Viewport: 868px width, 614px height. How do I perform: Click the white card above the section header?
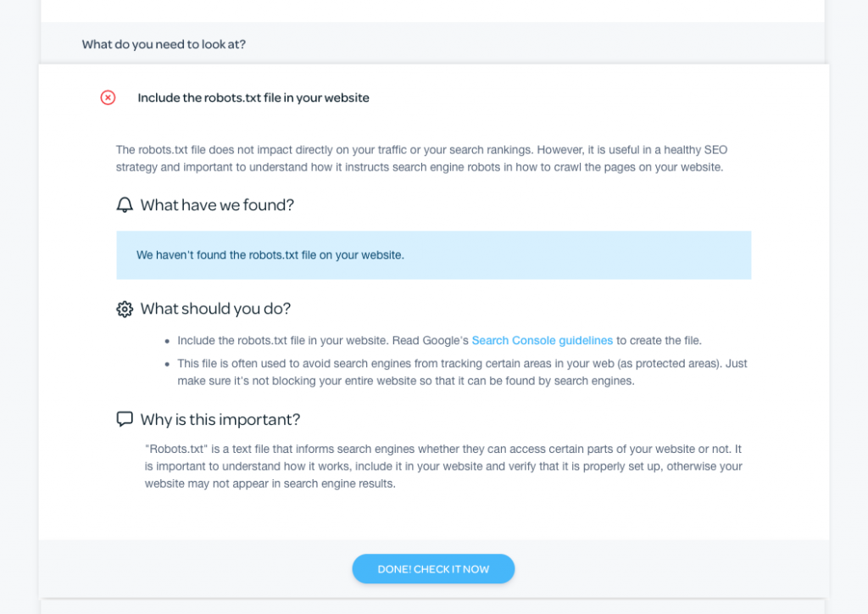click(x=433, y=10)
